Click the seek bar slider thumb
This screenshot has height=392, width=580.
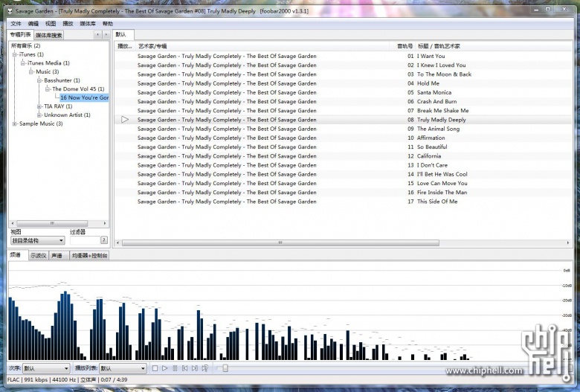[x=225, y=368]
